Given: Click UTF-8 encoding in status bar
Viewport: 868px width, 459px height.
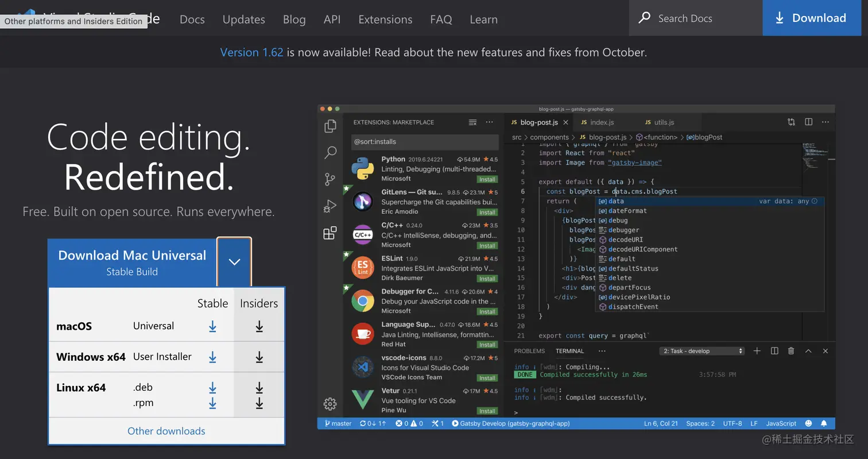Looking at the screenshot, I should 733,423.
